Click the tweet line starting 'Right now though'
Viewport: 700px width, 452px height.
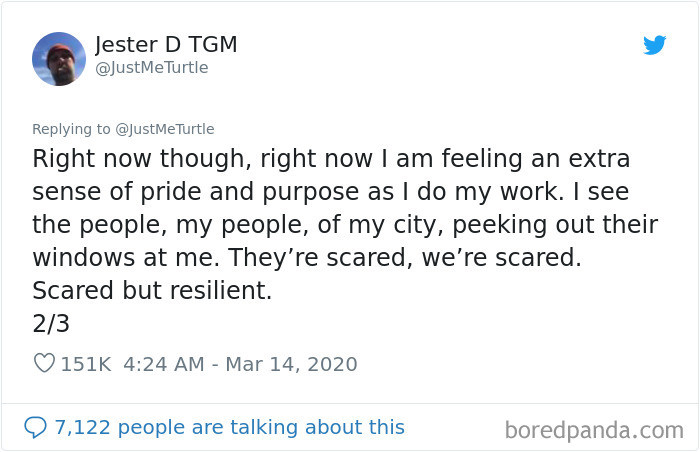click(331, 159)
